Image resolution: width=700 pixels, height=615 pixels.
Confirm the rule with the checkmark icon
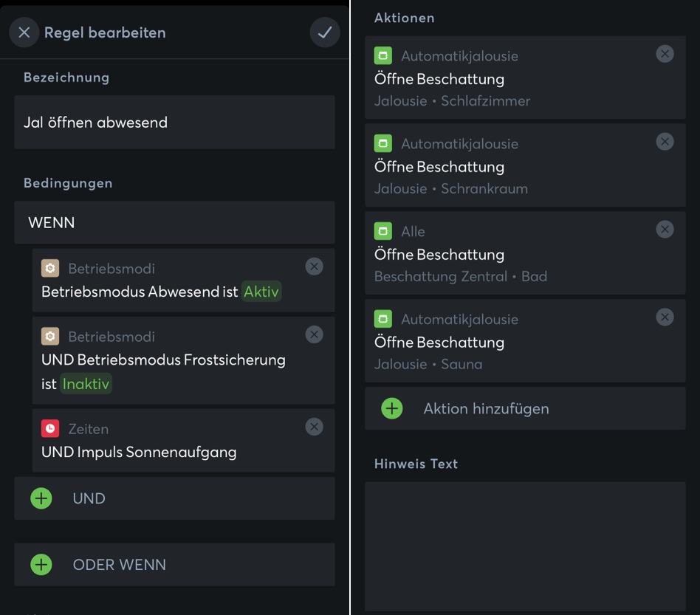click(325, 32)
